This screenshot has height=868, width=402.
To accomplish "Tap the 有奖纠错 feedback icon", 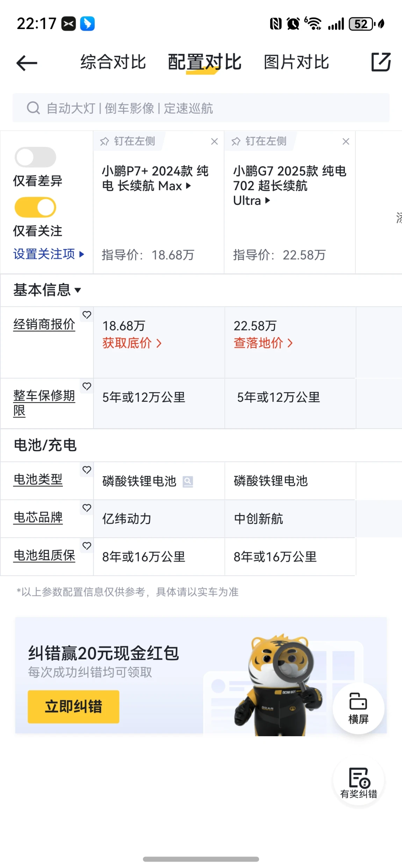I will [358, 783].
